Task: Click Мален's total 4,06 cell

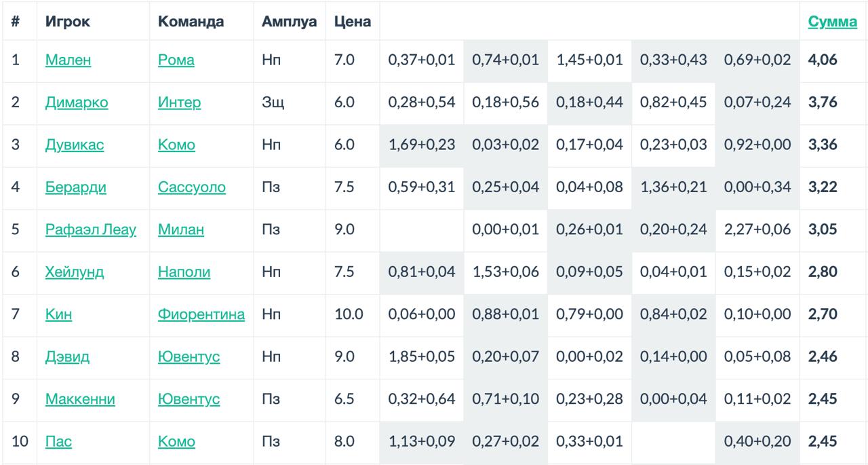Action: [x=823, y=60]
